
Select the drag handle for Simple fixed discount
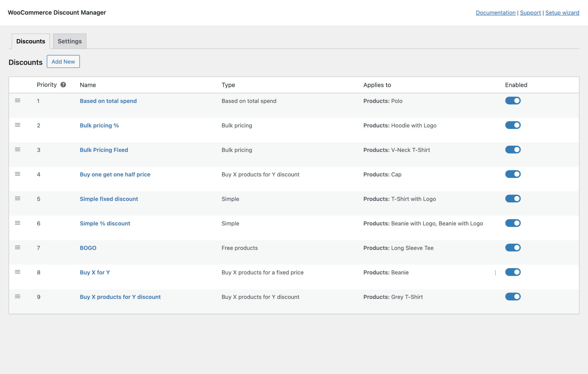pos(18,198)
